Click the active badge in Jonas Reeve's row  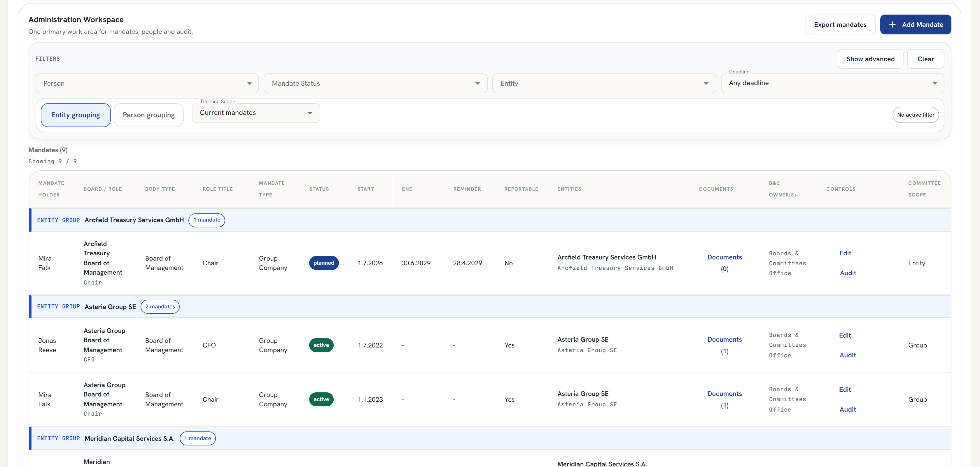[x=321, y=345]
